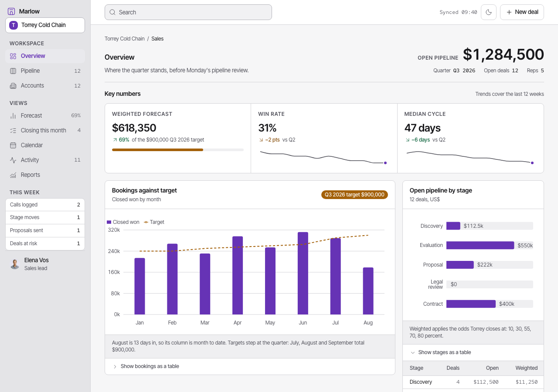Click the search magnifier icon

tap(112, 12)
